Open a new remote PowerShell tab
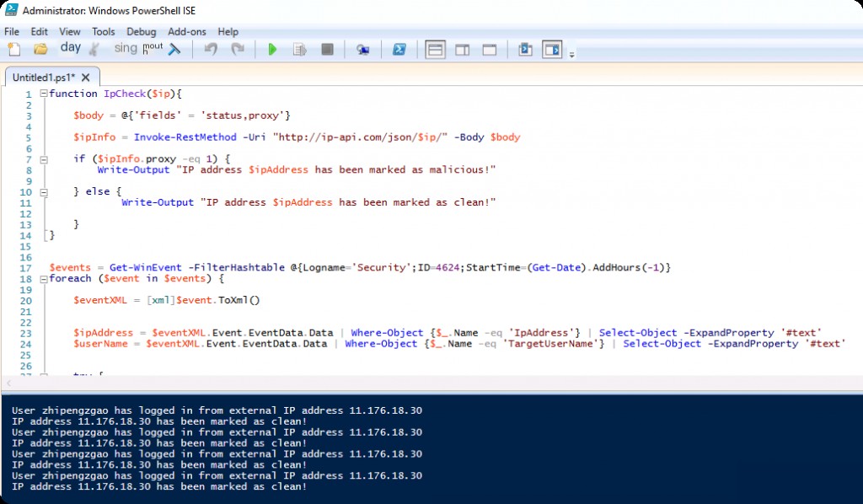 [362, 50]
